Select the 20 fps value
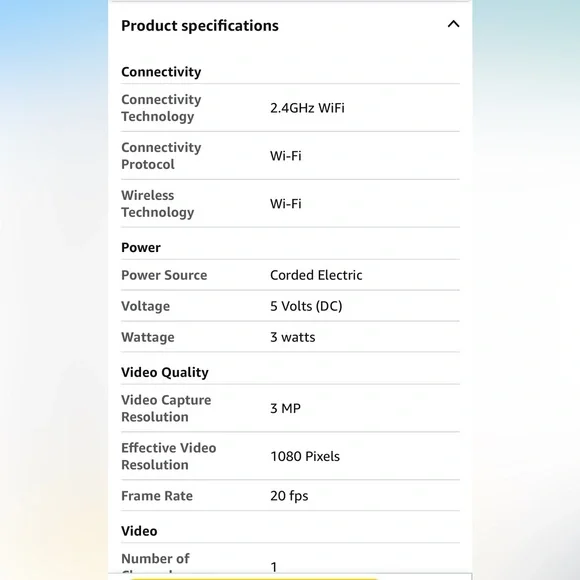580x580 pixels. click(289, 496)
